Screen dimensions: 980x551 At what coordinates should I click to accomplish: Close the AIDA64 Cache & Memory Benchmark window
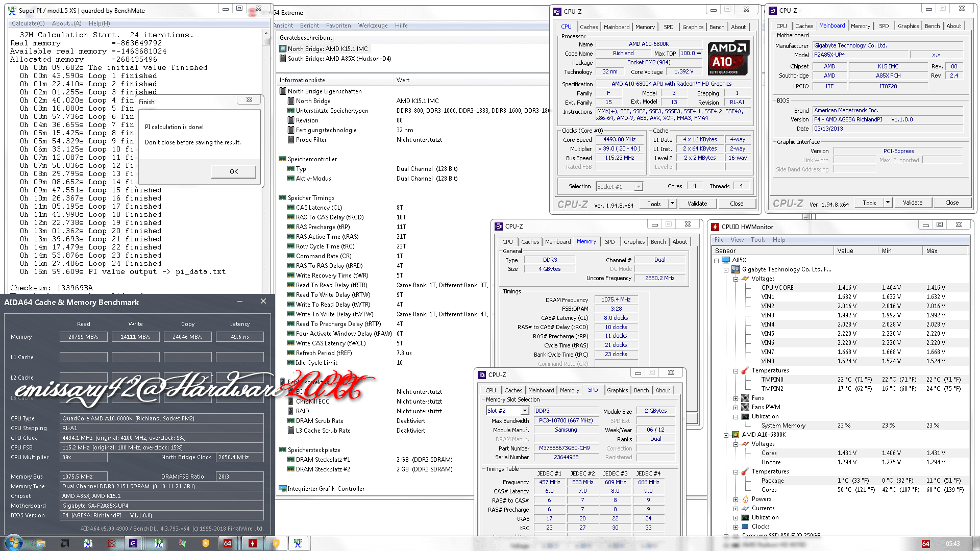click(263, 302)
